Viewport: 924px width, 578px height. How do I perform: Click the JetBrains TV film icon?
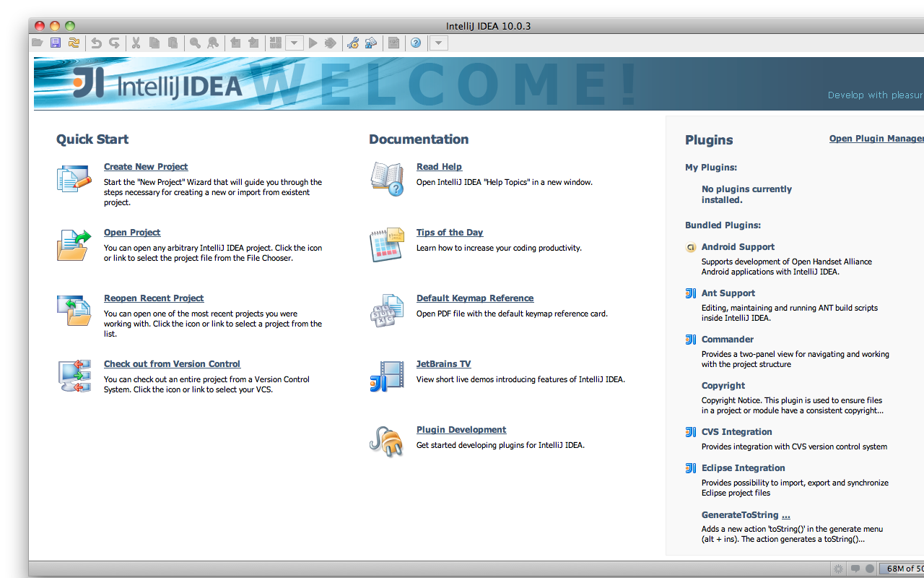point(387,376)
